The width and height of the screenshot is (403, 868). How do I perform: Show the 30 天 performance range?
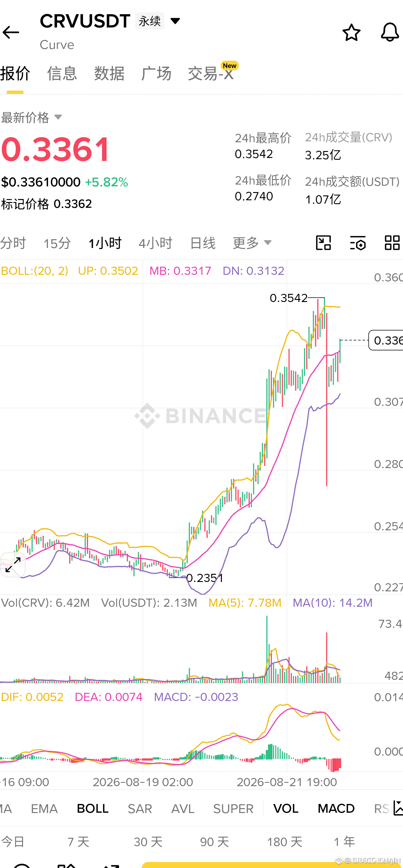coord(148,842)
